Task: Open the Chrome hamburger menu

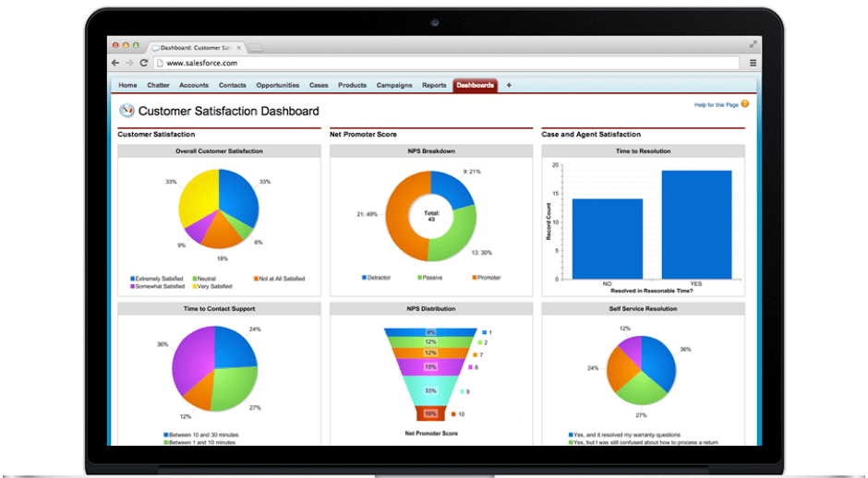Action: pos(753,63)
